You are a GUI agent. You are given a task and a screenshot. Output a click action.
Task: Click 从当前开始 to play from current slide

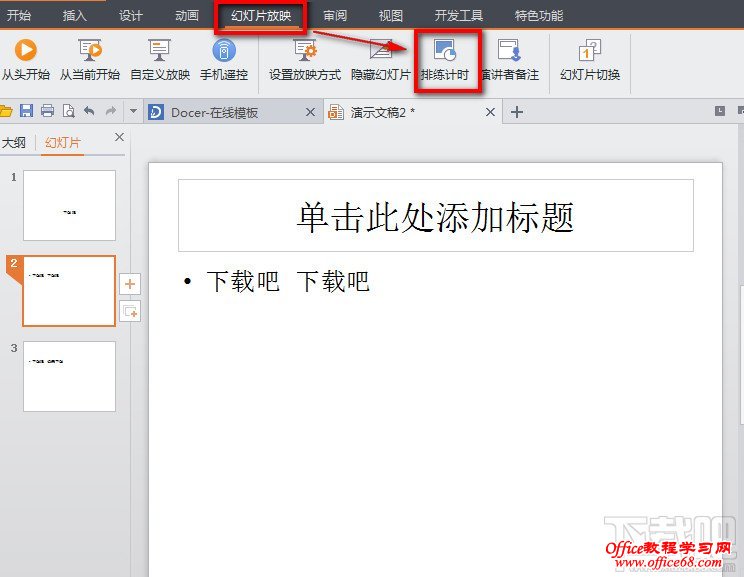90,59
